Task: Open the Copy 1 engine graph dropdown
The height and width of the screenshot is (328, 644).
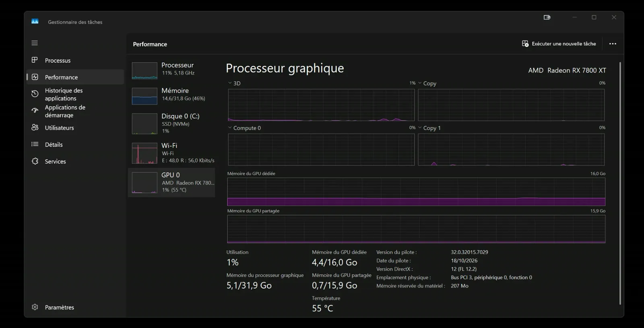Action: pyautogui.click(x=420, y=127)
